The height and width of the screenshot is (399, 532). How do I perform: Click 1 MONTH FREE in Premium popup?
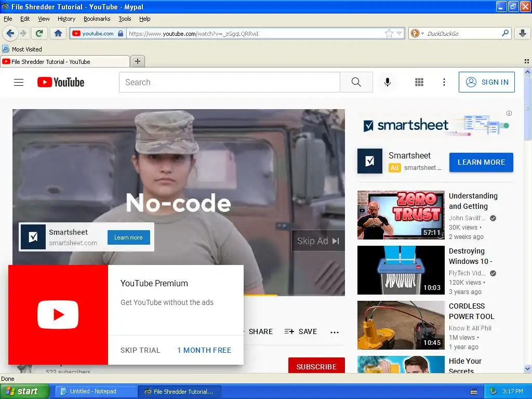(204, 350)
